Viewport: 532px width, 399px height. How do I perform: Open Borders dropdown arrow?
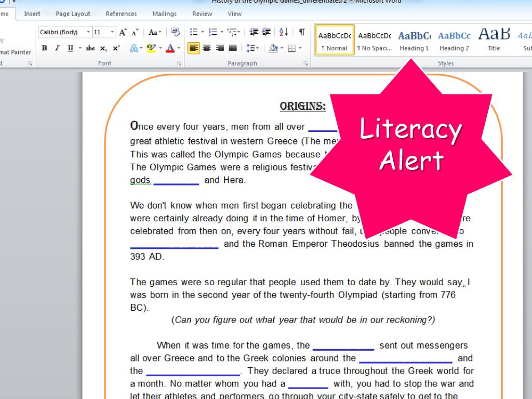pyautogui.click(x=300, y=48)
